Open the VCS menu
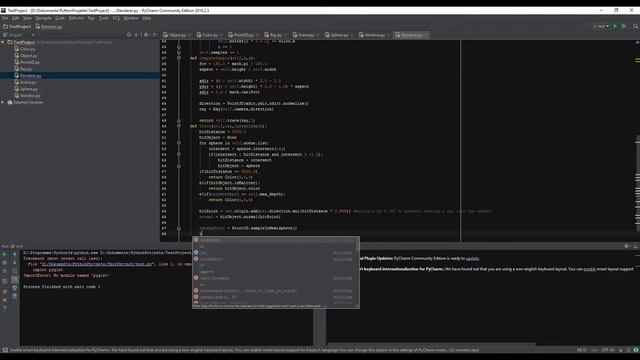640x360 pixels. point(116,18)
